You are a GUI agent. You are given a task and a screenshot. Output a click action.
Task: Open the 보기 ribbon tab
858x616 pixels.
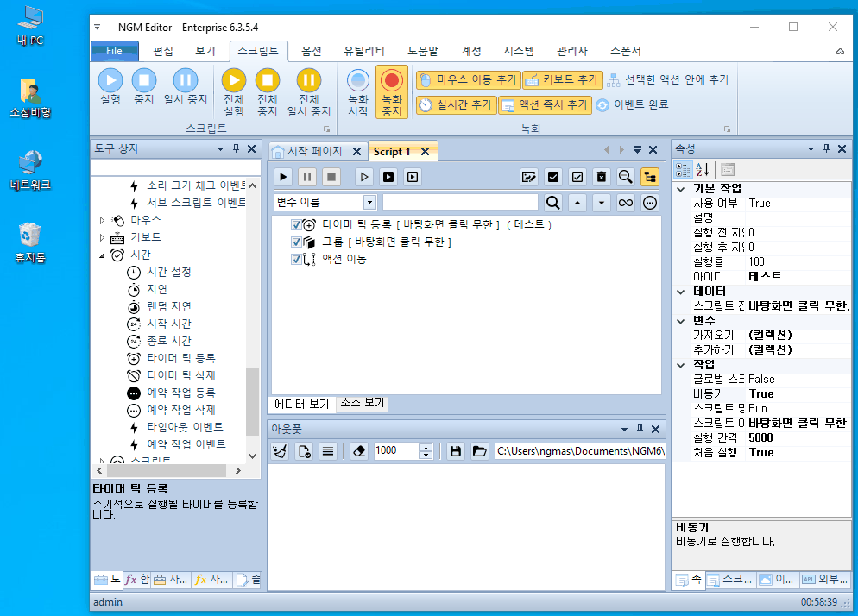pyautogui.click(x=205, y=51)
